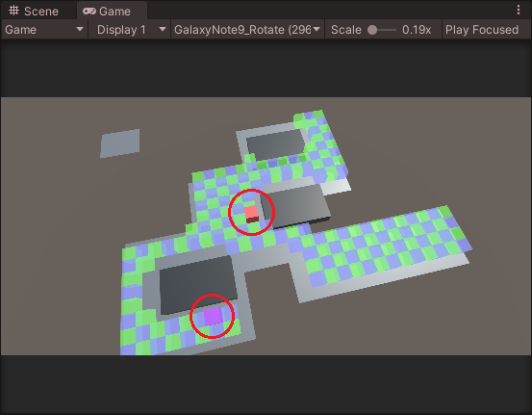
Task: Open the GalaxyNote9_Rotate resolution dropdown
Action: (x=247, y=30)
